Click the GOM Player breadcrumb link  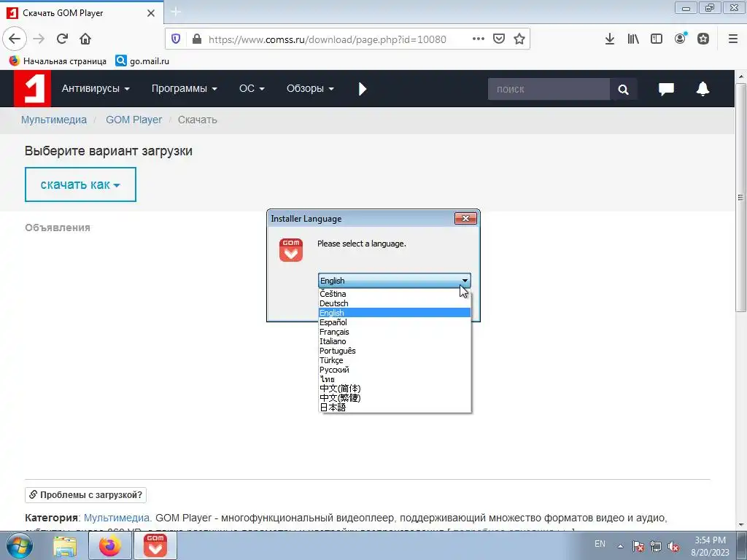[134, 120]
